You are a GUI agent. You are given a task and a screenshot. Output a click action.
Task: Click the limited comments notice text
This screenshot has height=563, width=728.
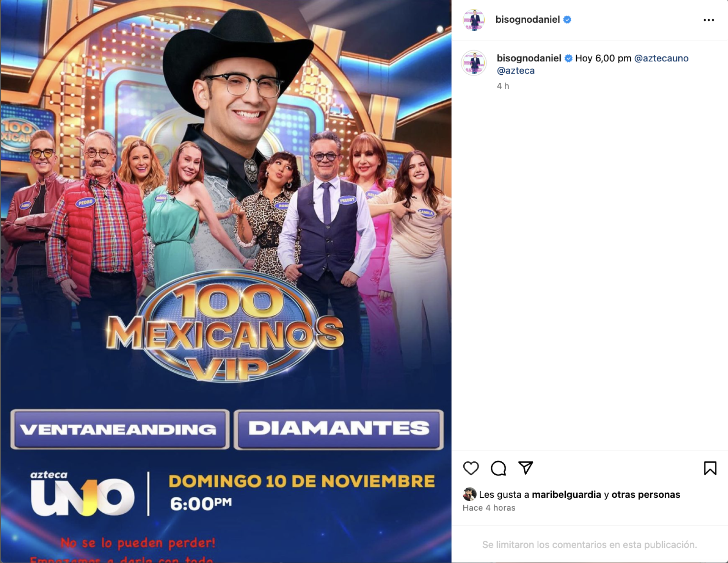(x=589, y=545)
